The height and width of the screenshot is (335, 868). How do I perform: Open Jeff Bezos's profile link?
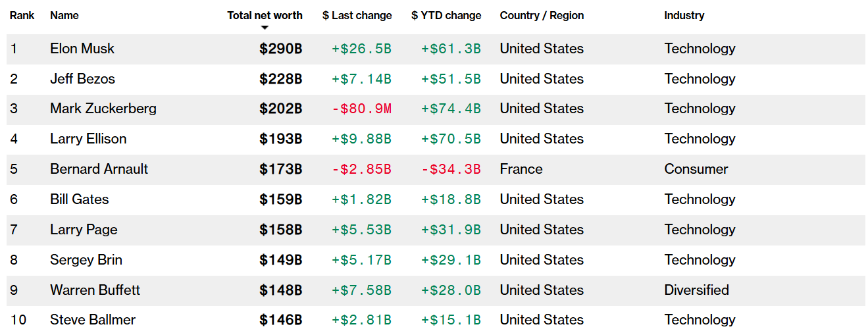pos(82,79)
